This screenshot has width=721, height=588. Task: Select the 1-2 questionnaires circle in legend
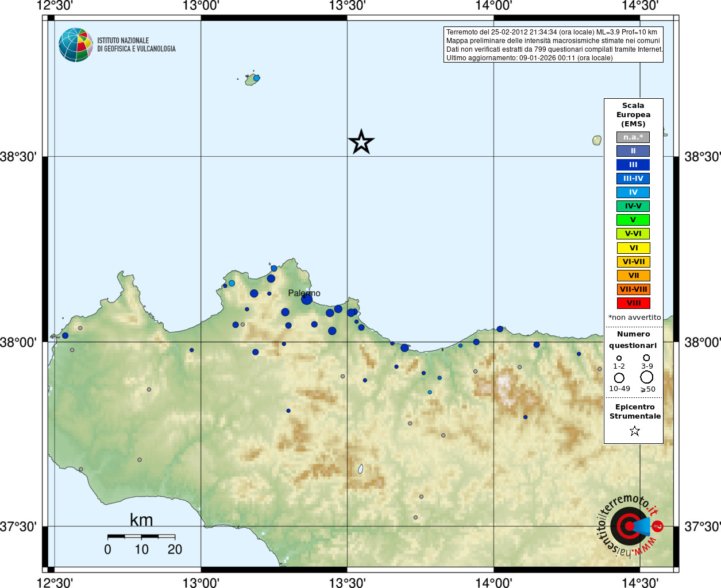tap(619, 358)
